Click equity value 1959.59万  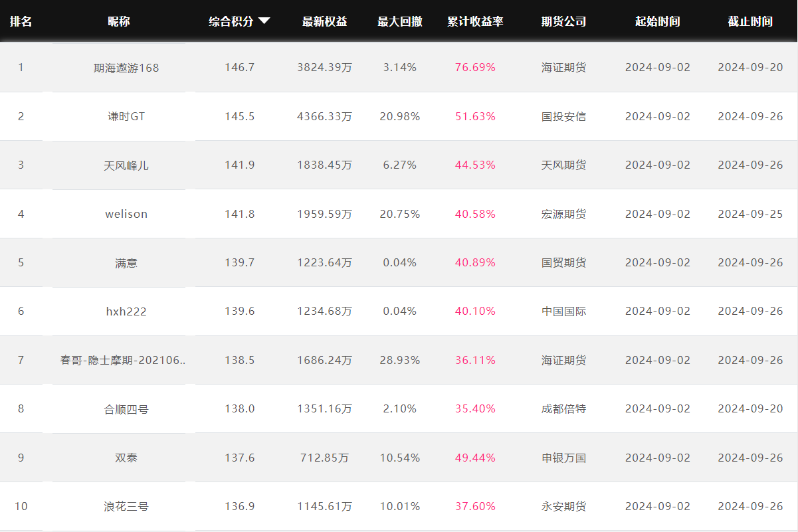[x=324, y=214]
